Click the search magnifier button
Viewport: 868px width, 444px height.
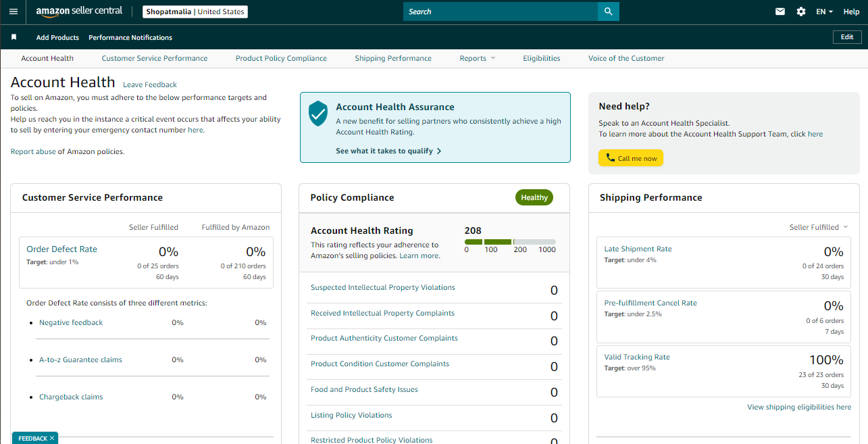click(x=609, y=11)
